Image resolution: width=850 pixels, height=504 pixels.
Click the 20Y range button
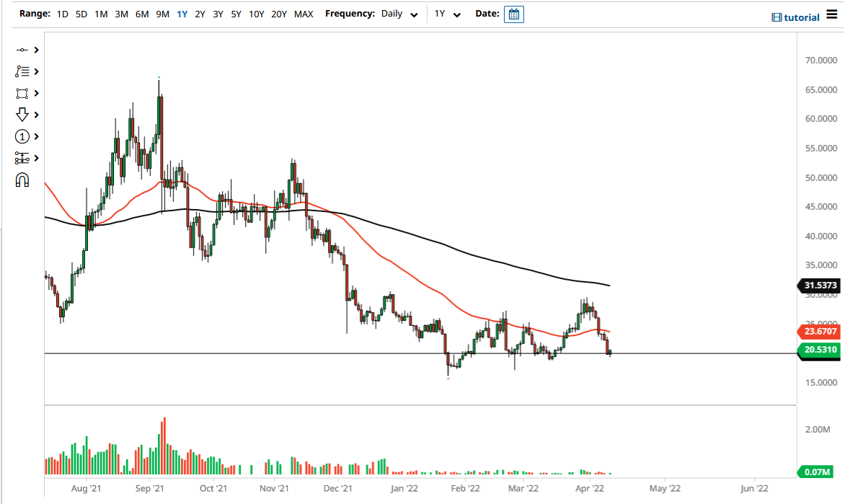[280, 14]
